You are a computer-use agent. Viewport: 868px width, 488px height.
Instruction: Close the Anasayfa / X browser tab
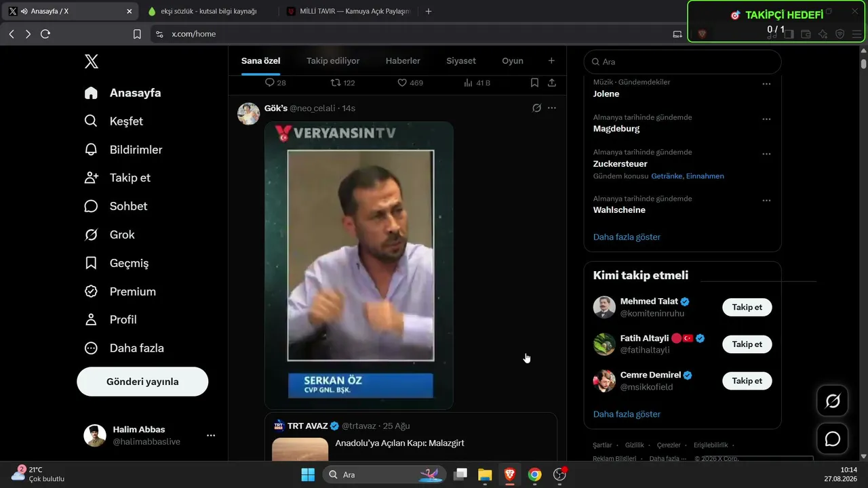coord(130,12)
